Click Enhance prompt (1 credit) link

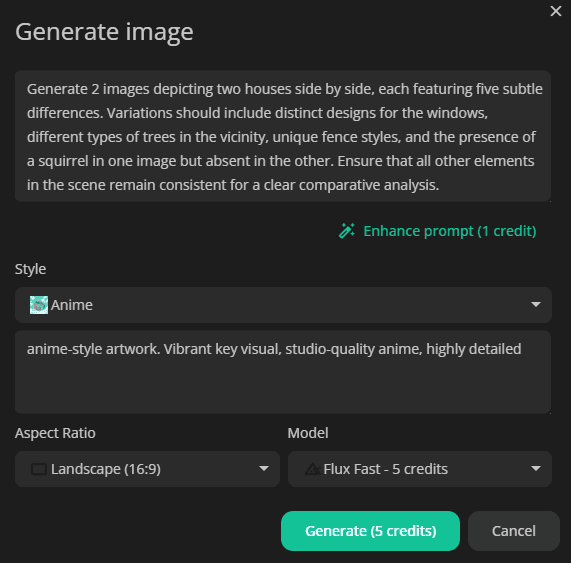click(x=450, y=231)
